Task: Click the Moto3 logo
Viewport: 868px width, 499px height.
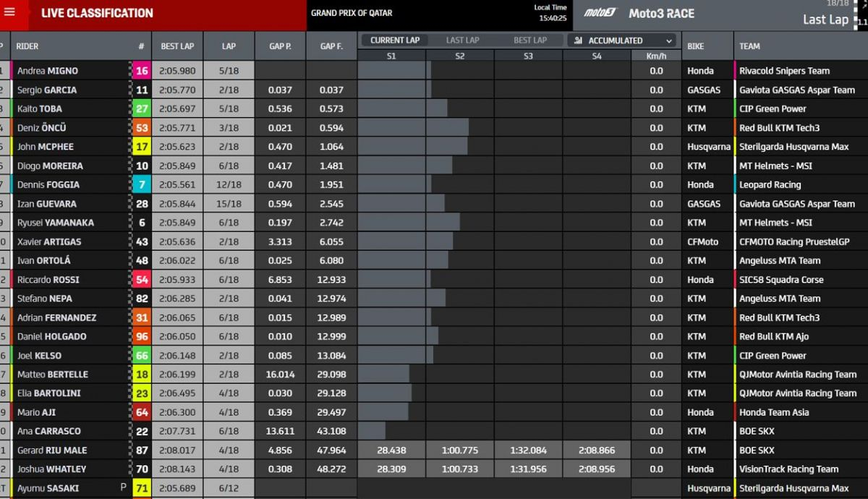Action: tap(602, 13)
